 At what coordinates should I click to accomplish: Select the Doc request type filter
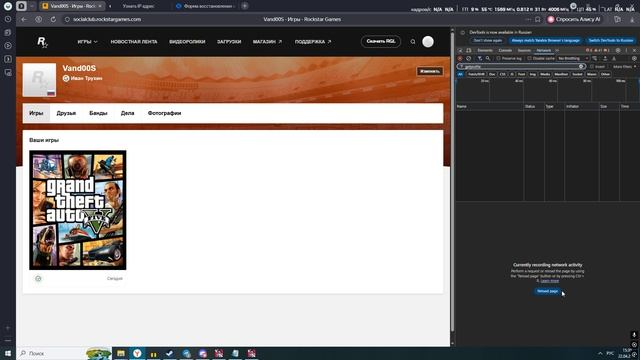tap(492, 74)
